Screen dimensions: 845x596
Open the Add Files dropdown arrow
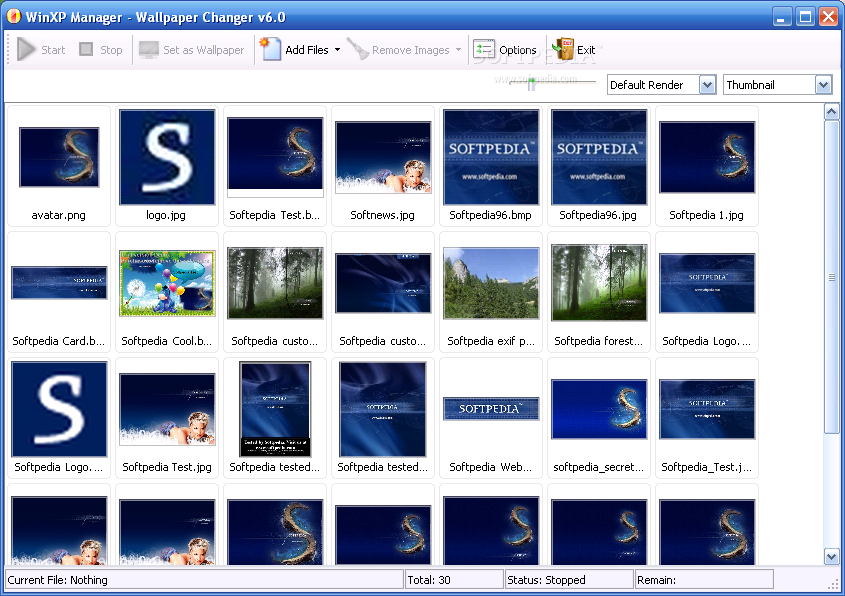pos(337,50)
